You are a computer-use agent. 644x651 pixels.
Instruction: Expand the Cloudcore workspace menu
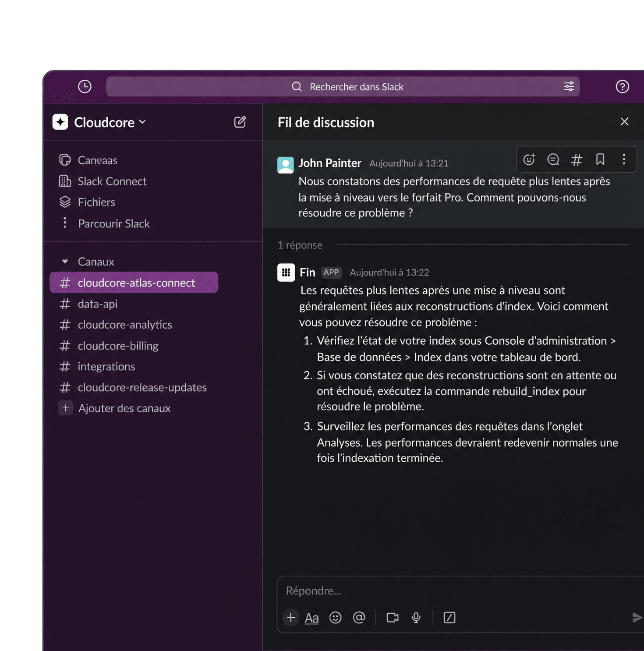pyautogui.click(x=142, y=122)
